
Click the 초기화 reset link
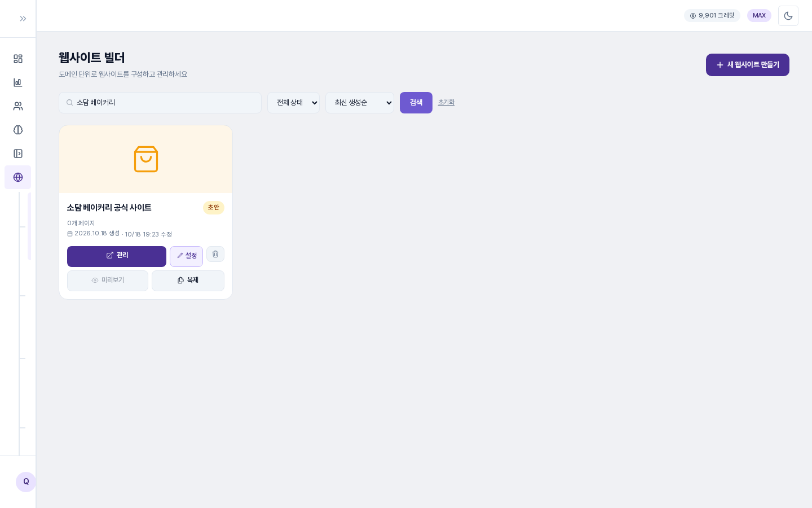point(446,102)
